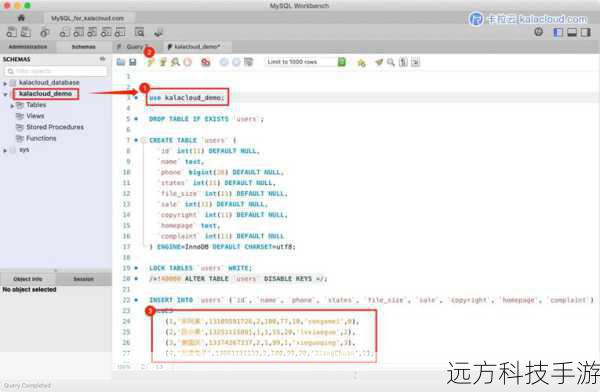Open the Limit to 1000 rows dropdown
The image size is (600, 392).
pyautogui.click(x=305, y=62)
